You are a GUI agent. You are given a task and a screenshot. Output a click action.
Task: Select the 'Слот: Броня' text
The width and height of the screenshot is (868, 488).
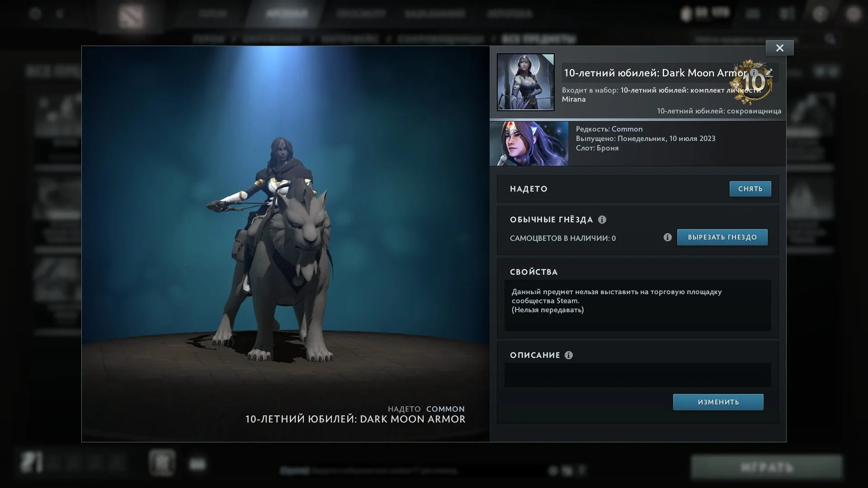tap(597, 148)
